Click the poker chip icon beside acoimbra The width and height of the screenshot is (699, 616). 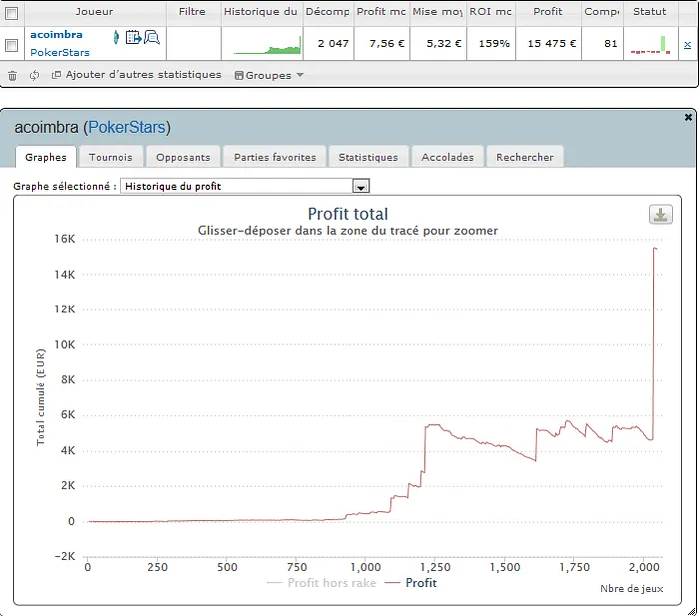116,37
